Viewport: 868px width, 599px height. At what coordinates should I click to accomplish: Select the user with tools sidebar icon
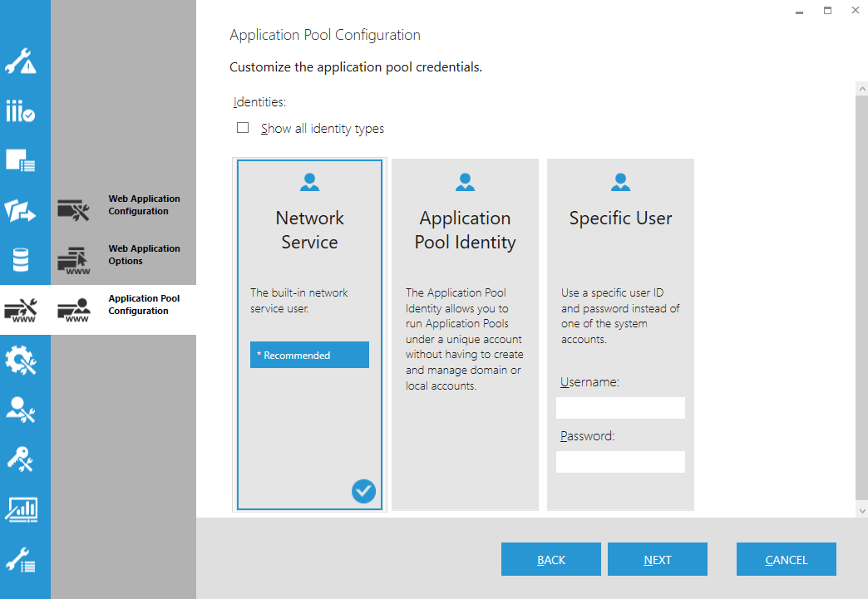(21, 410)
